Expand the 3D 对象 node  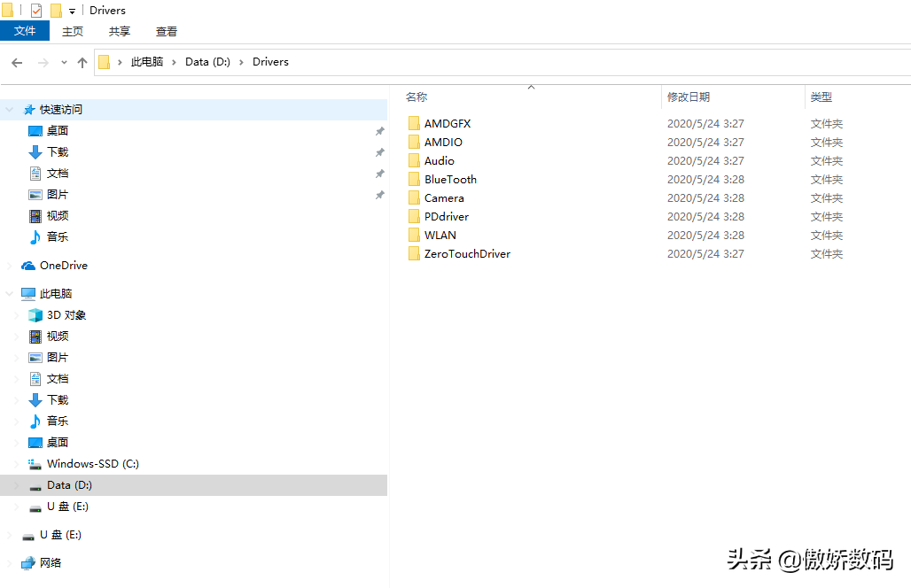pyautogui.click(x=16, y=314)
